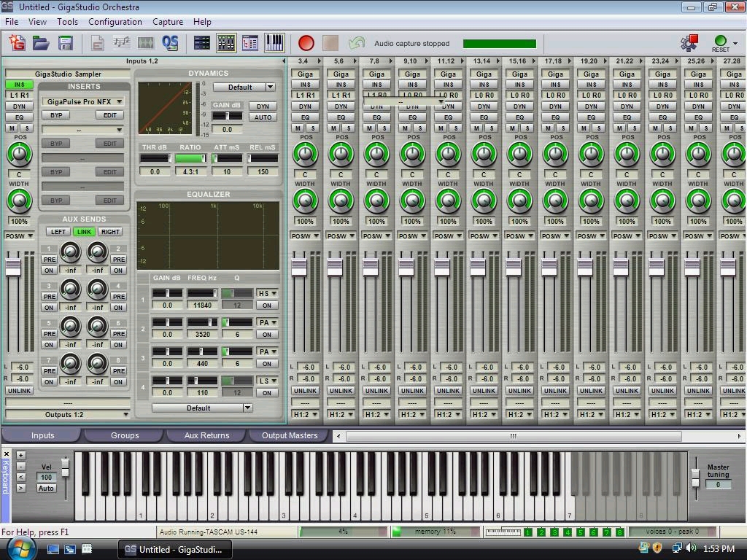Adjust the channel 3,4 volume fader
This screenshot has height=560, width=747.
[299, 268]
